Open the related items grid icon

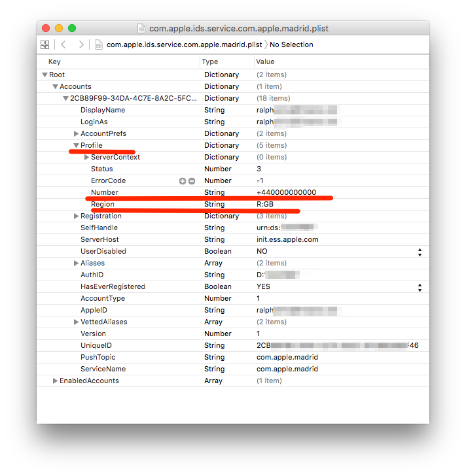45,45
